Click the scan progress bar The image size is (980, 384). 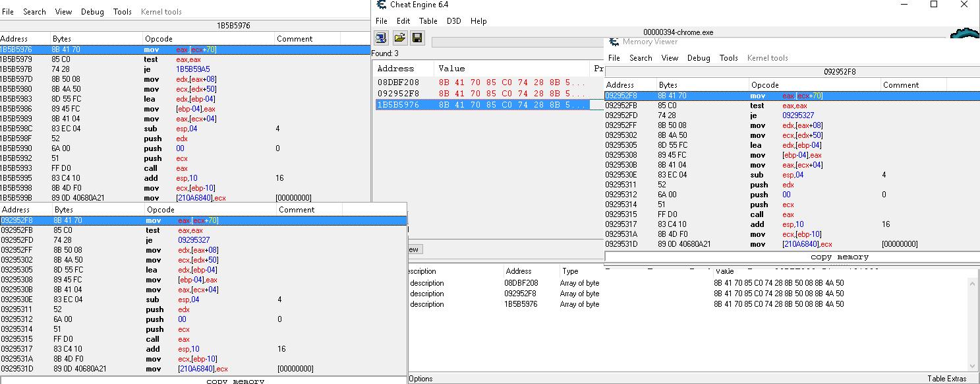point(517,42)
